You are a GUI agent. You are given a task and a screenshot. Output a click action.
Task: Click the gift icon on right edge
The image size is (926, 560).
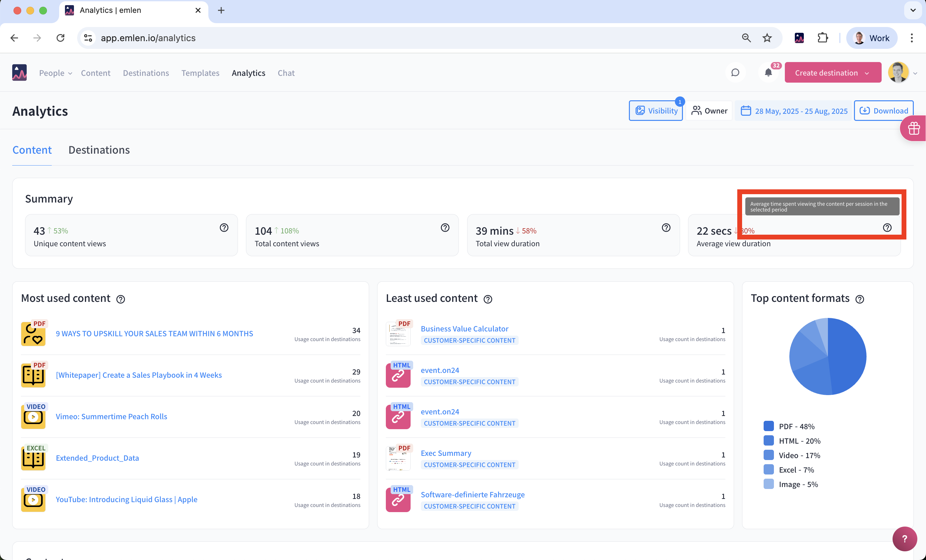click(913, 129)
